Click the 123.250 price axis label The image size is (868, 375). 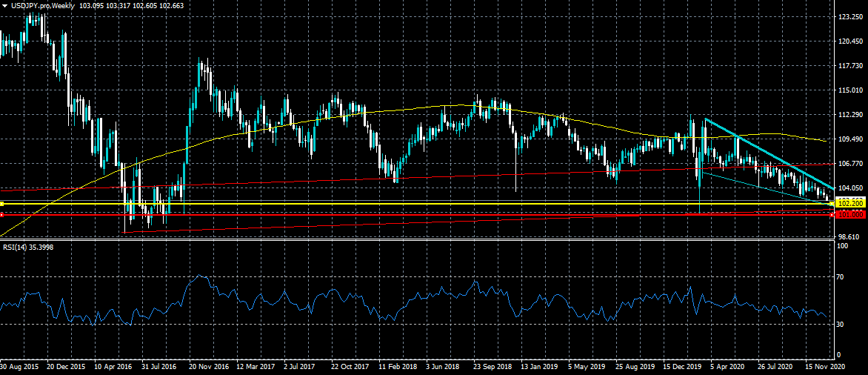pos(847,16)
